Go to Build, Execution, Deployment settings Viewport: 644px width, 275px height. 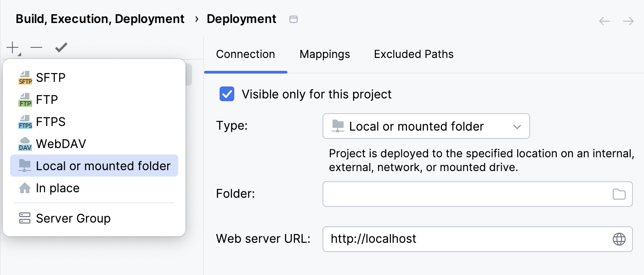coord(100,19)
